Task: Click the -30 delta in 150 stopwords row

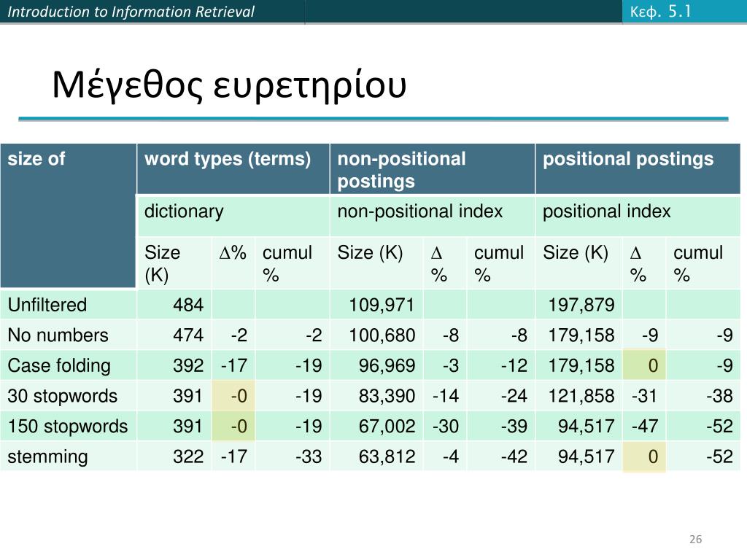Action: (x=446, y=426)
